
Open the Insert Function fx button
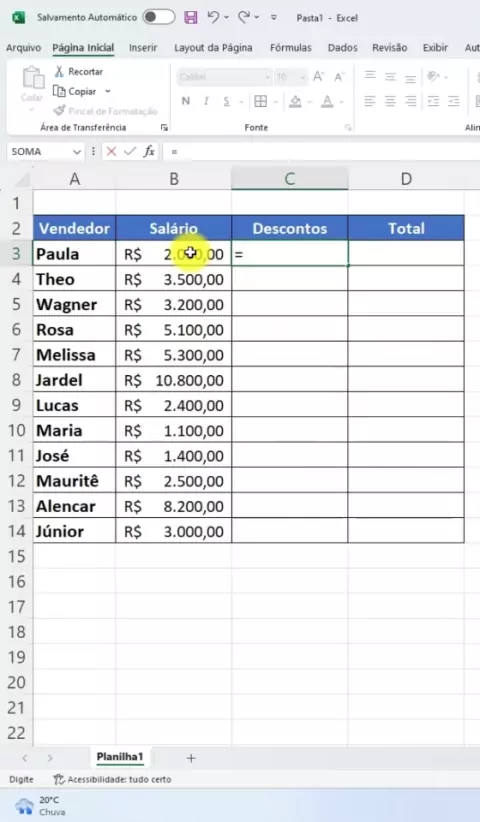[x=149, y=152]
